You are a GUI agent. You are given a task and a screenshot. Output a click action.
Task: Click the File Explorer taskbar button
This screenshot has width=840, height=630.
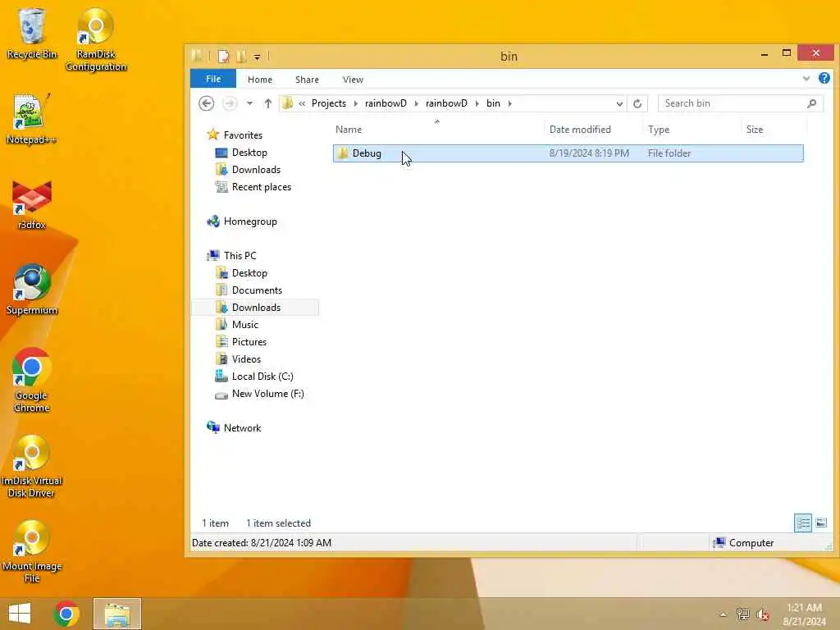click(x=117, y=614)
